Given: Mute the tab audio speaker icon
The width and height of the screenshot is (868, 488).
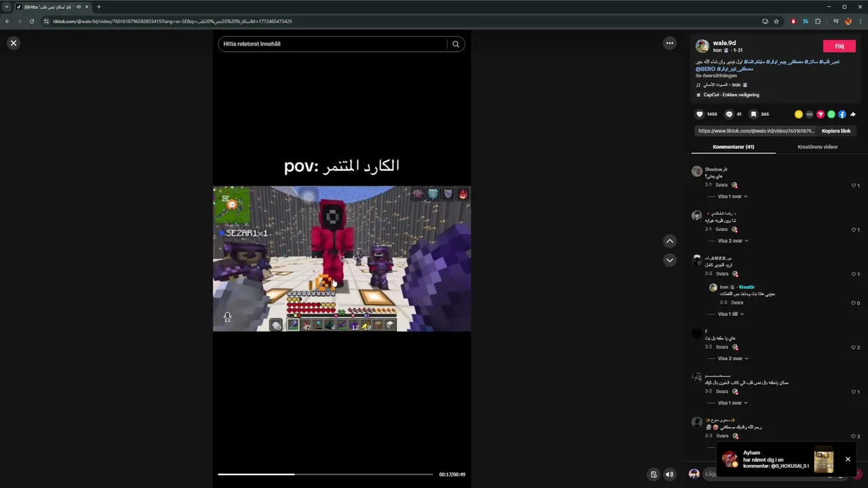Looking at the screenshot, I should tap(79, 7).
